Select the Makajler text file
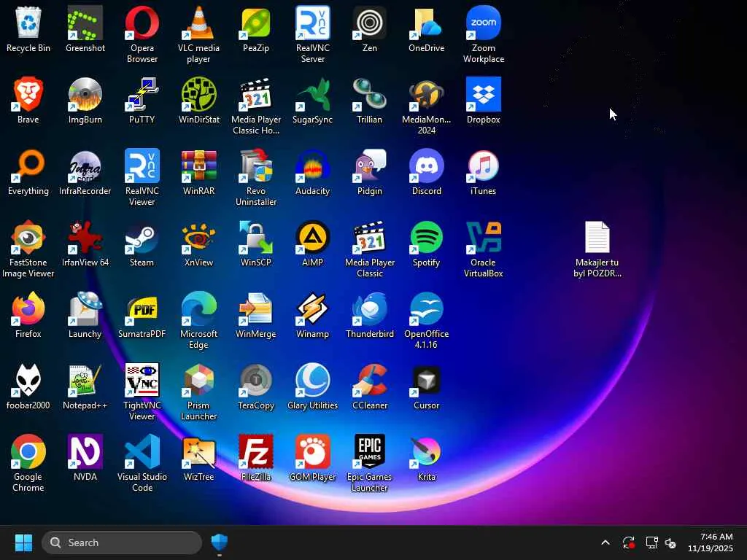 point(597,238)
